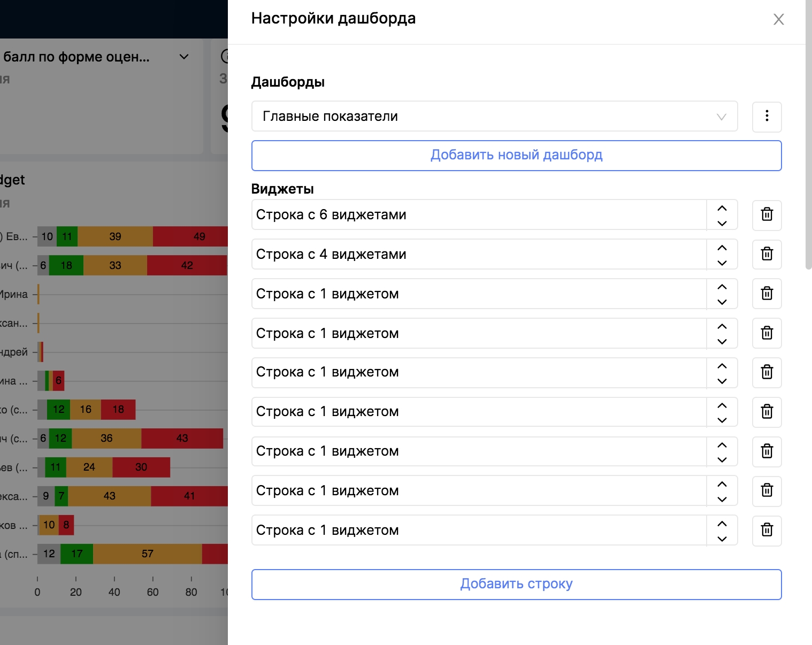The image size is (812, 645).
Task: Close the dashboard settings panel
Action: coord(778,20)
